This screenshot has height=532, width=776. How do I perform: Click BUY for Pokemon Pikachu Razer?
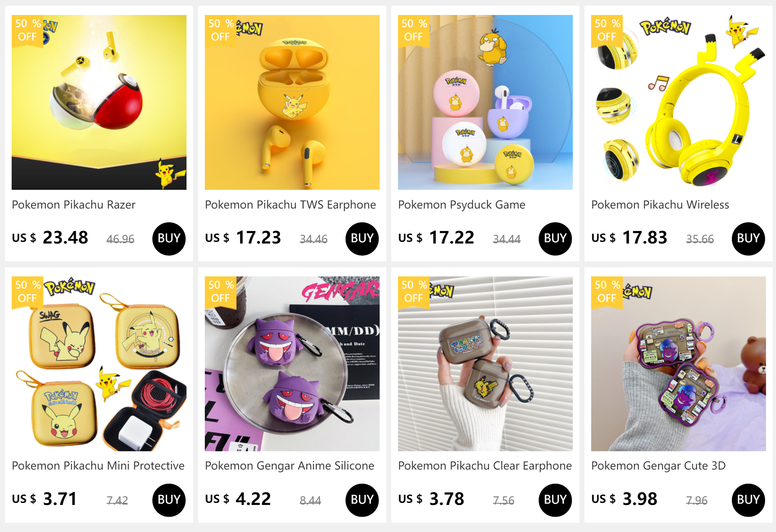[x=169, y=239]
